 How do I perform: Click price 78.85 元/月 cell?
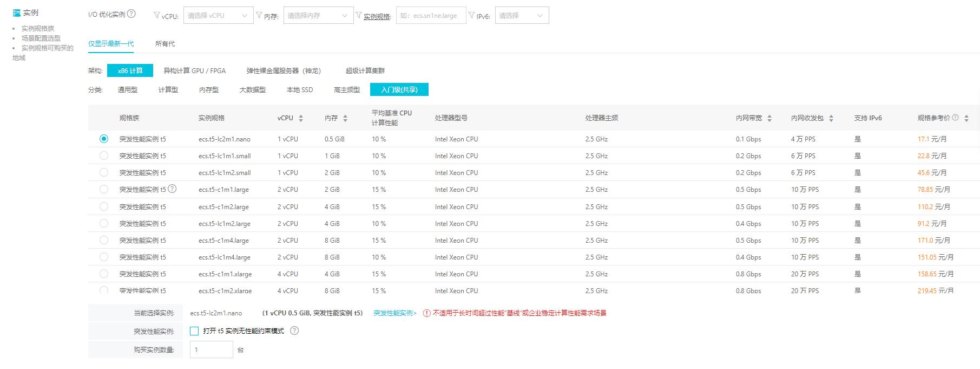(934, 190)
